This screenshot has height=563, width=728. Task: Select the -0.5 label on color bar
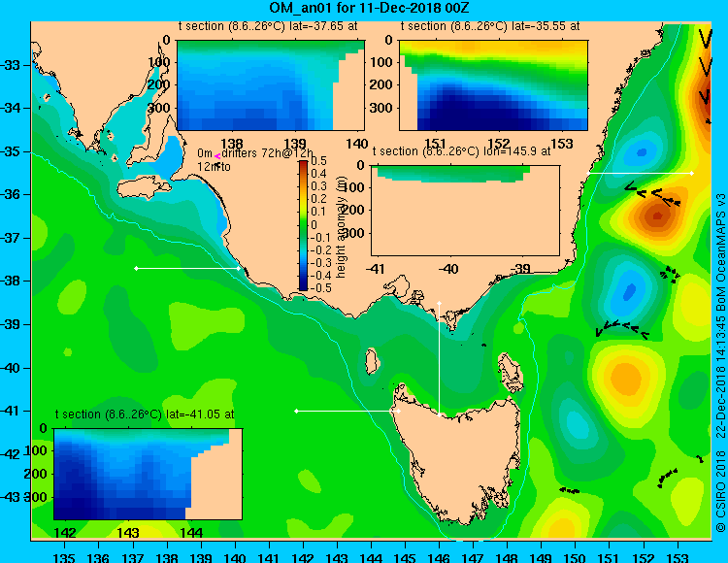point(321,287)
